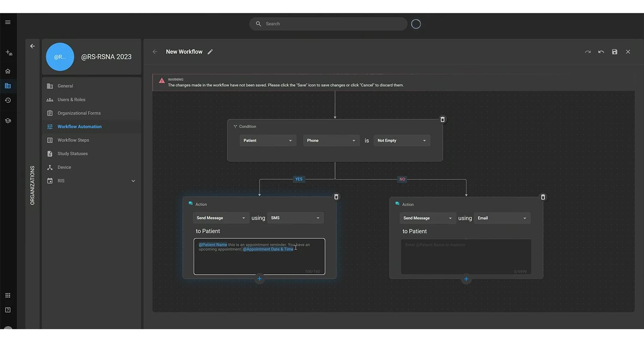Open the apps grid icon at bottom left
The height and width of the screenshot is (342, 644).
tap(8, 295)
